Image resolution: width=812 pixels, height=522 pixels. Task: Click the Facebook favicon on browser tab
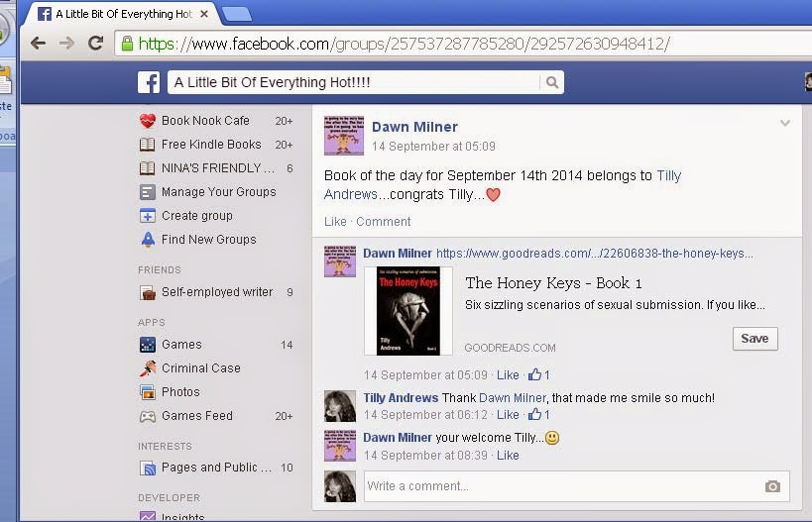click(x=45, y=14)
